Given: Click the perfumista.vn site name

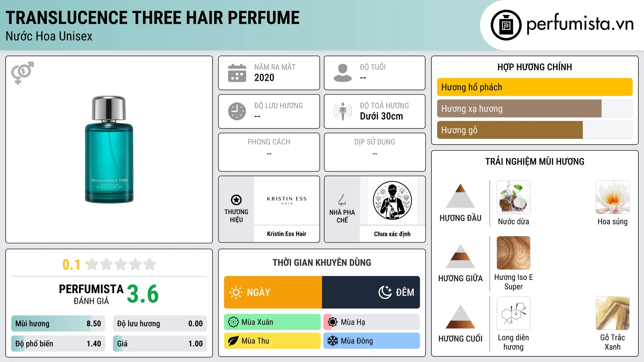Looking at the screenshot, I should (580, 24).
